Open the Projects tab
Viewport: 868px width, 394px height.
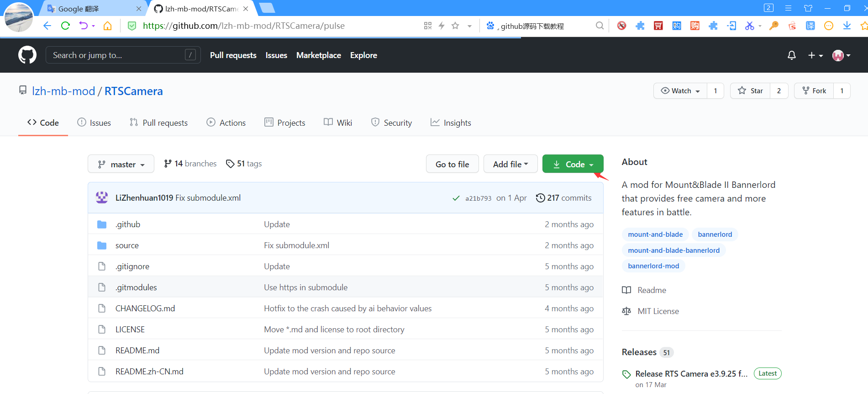pos(285,122)
